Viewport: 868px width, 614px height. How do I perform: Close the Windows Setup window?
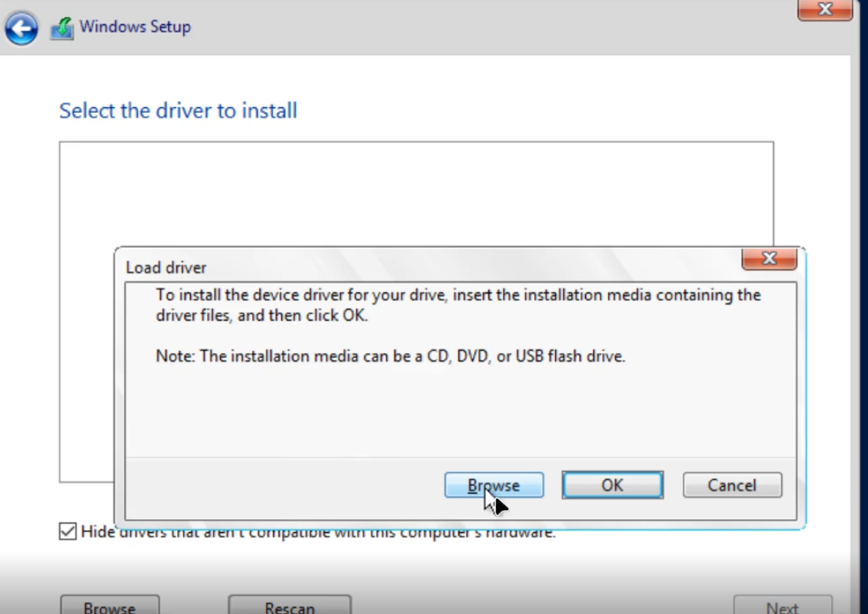[825, 10]
